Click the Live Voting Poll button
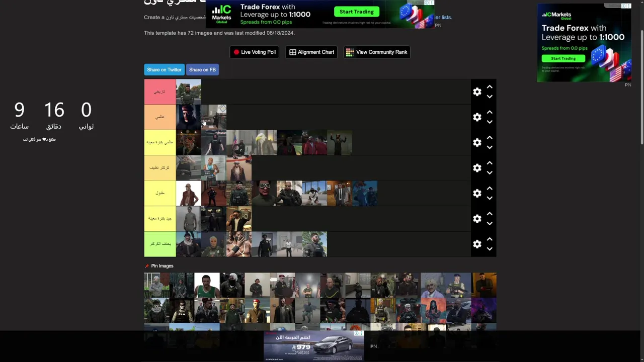The image size is (644, 362). 255,52
